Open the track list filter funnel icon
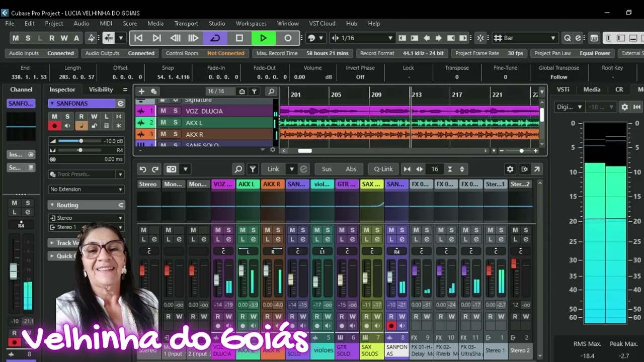This screenshot has height=362, width=644. coord(255,92)
